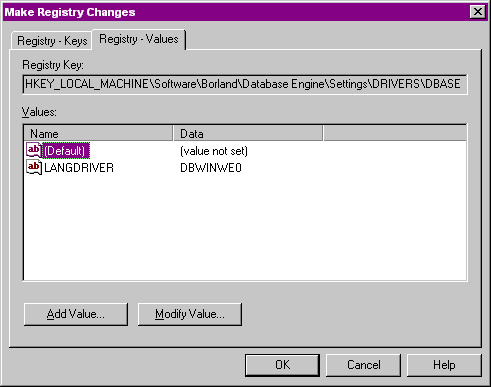Viewport: 491px width, 387px height.
Task: Open Help for this dialog
Action: 444,365
